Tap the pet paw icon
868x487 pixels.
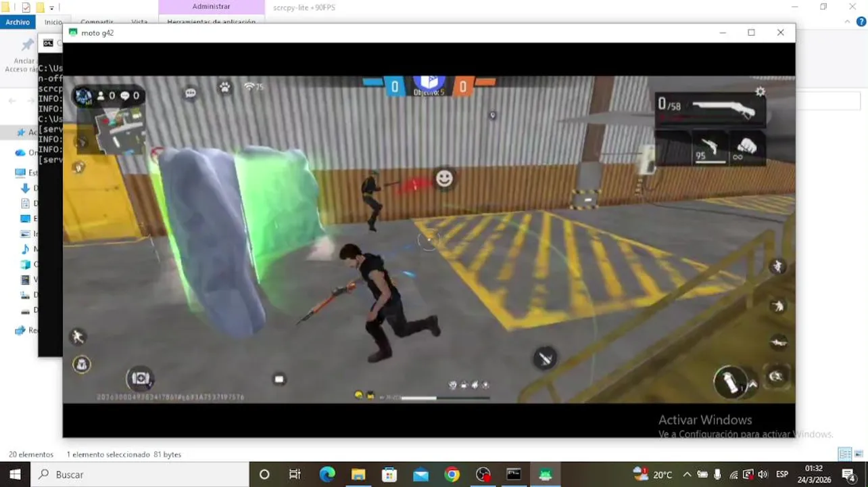(224, 87)
